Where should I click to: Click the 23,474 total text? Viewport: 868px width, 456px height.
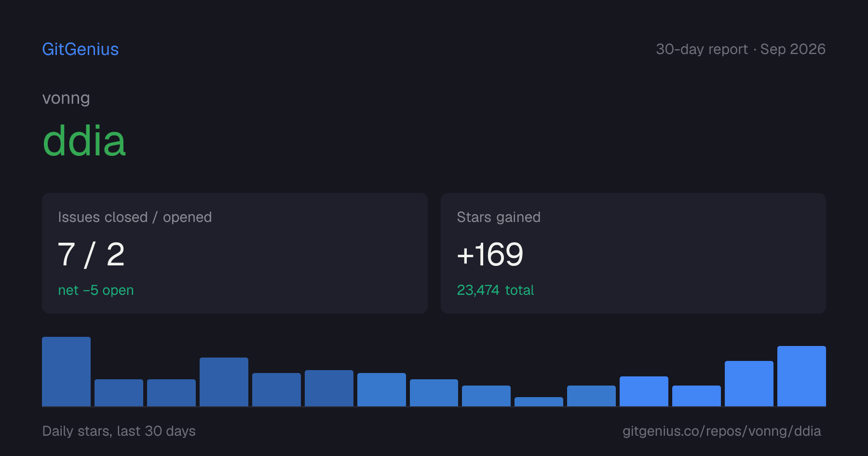coord(495,290)
